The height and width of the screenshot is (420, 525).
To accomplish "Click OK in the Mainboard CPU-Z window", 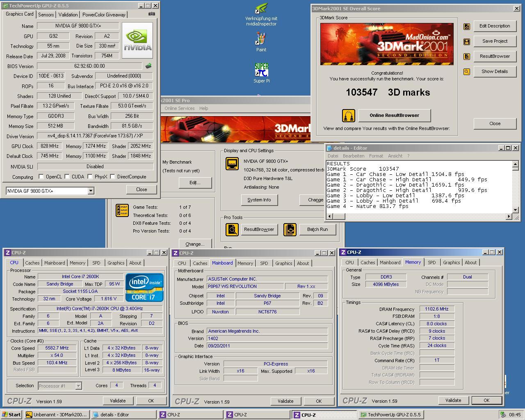I will coord(319,401).
